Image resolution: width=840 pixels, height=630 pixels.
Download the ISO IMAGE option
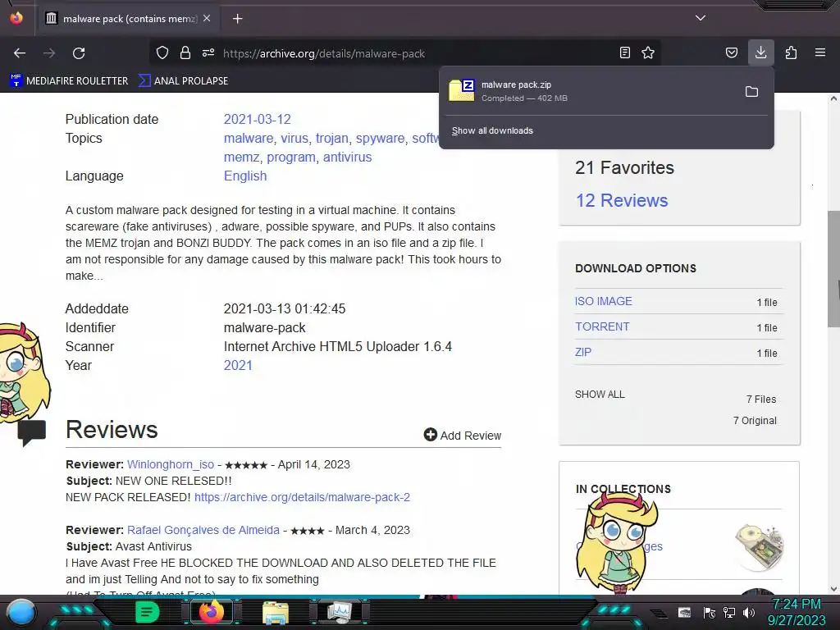[x=603, y=301]
